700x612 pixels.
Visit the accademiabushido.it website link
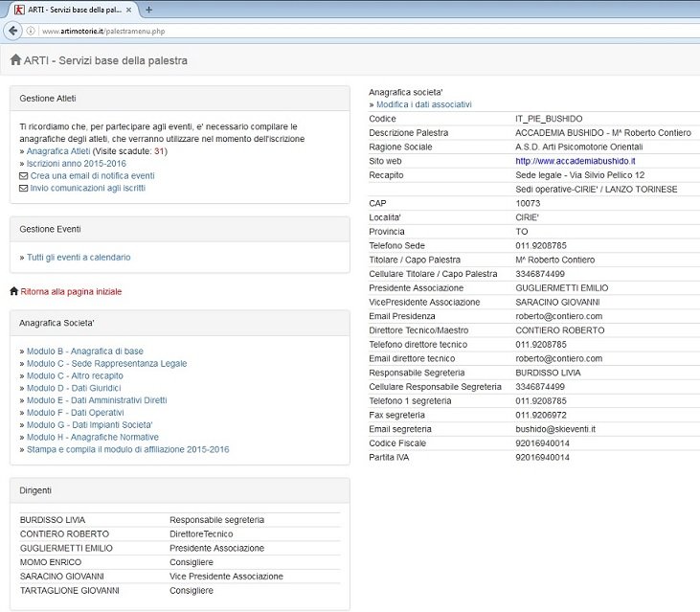tap(575, 162)
